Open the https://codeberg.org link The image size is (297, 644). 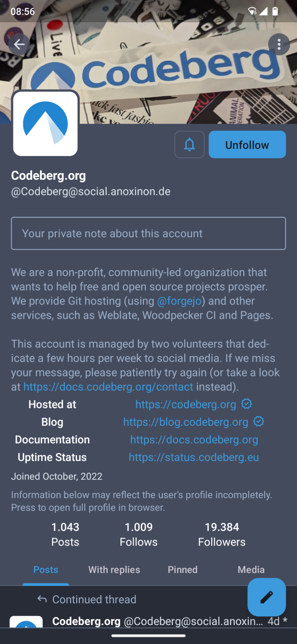(x=186, y=404)
